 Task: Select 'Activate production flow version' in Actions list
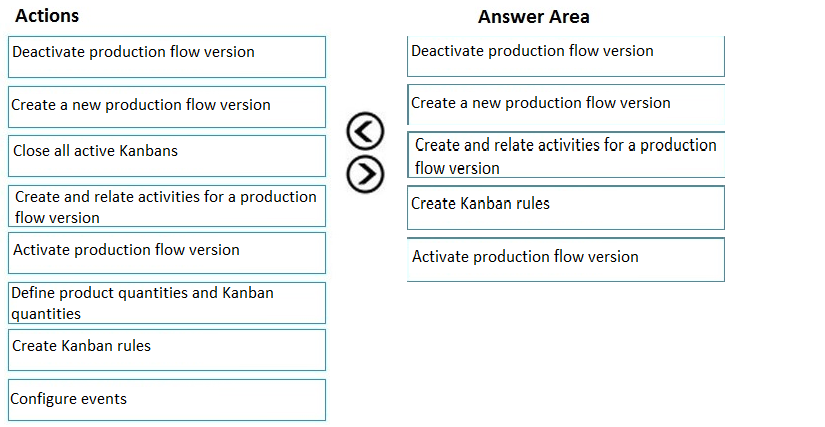[167, 253]
